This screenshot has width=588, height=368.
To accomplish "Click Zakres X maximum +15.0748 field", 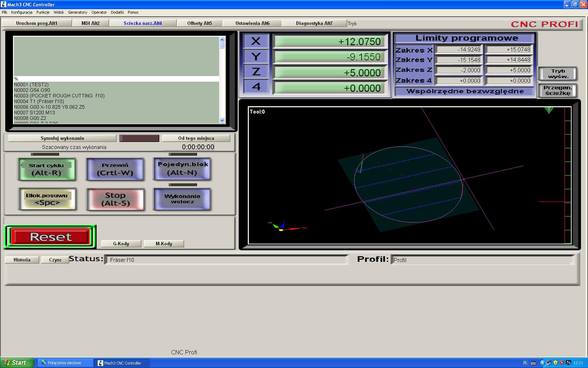I will [509, 50].
